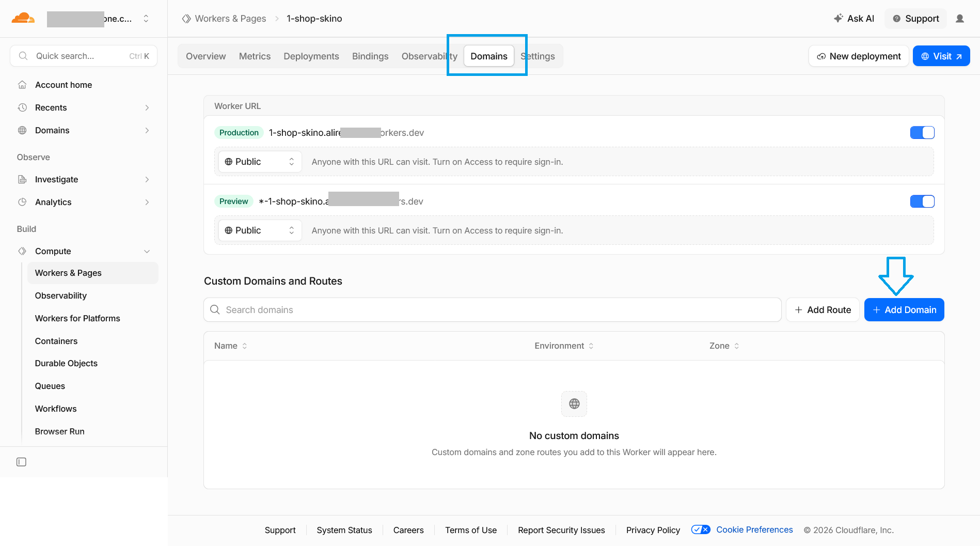Open Browser Run in sidebar
The height and width of the screenshot is (546, 980).
pos(60,431)
